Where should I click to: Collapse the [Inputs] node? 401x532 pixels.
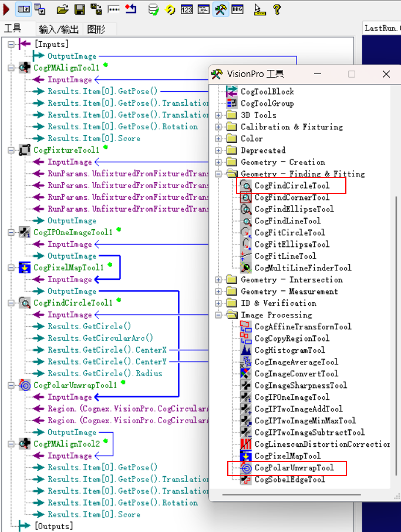pyautogui.click(x=11, y=44)
